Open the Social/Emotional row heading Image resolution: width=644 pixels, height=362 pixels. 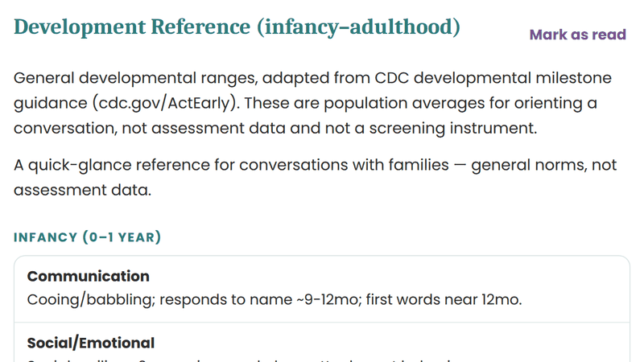click(x=91, y=343)
